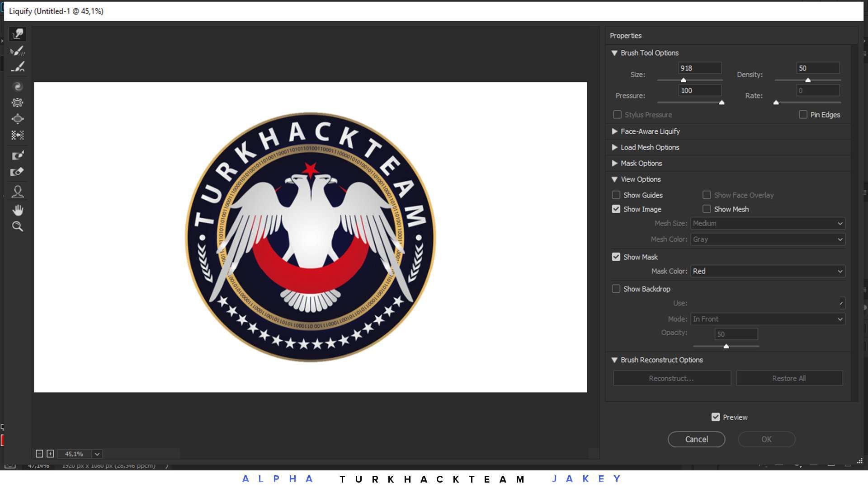This screenshot has height=488, width=868.
Task: Click the dialog resize grip corner
Action: pyautogui.click(x=860, y=461)
